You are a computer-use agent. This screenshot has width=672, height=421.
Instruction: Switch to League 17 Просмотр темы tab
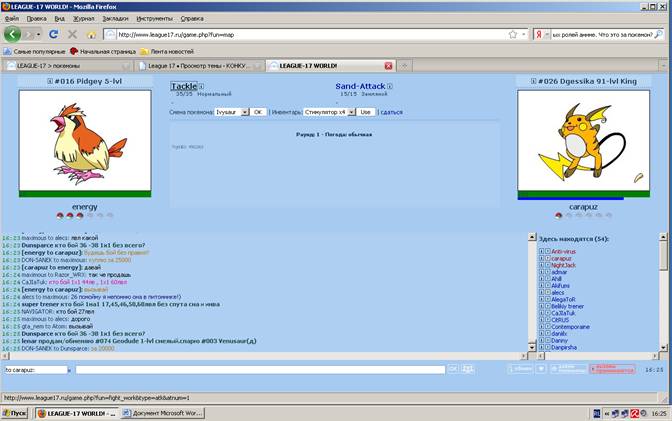tap(199, 66)
